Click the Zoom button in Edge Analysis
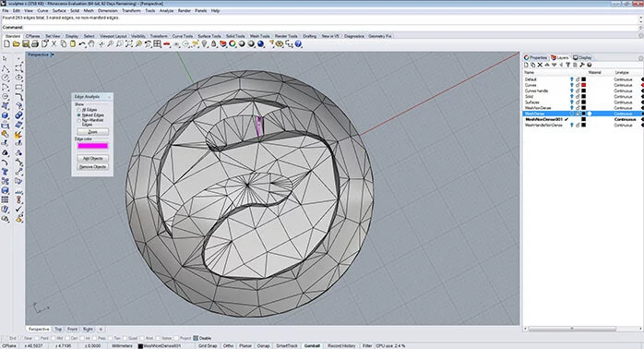This screenshot has height=349, width=644. click(93, 132)
